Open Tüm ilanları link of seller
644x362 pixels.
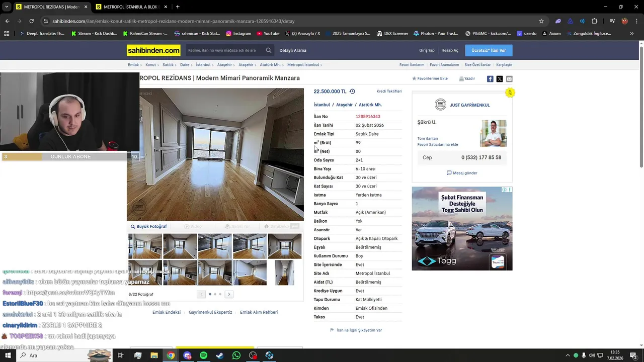pos(428,138)
